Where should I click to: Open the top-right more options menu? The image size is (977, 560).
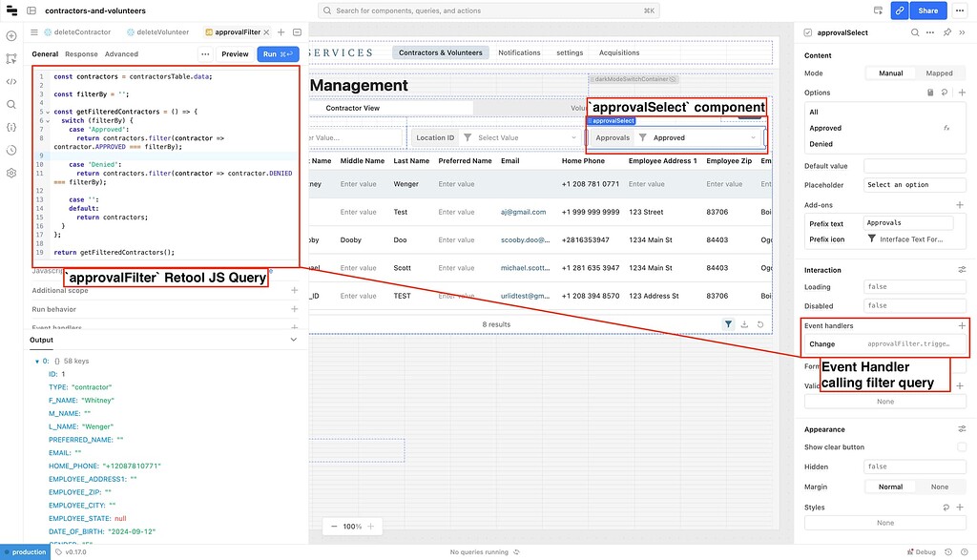click(x=960, y=10)
